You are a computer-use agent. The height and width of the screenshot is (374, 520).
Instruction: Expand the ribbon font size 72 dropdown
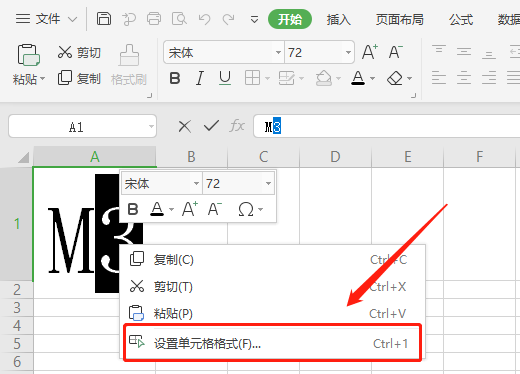(x=348, y=52)
